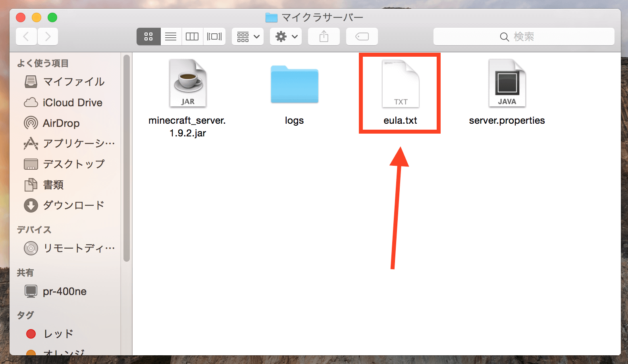Viewport: 628px width, 364px height.
Task: Switch to column view
Action: (x=192, y=36)
